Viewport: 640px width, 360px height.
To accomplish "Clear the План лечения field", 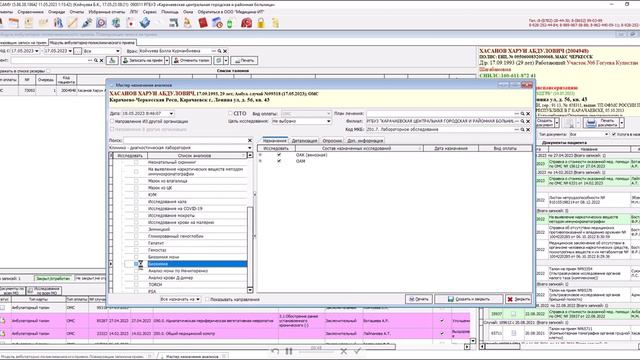I will 528,113.
